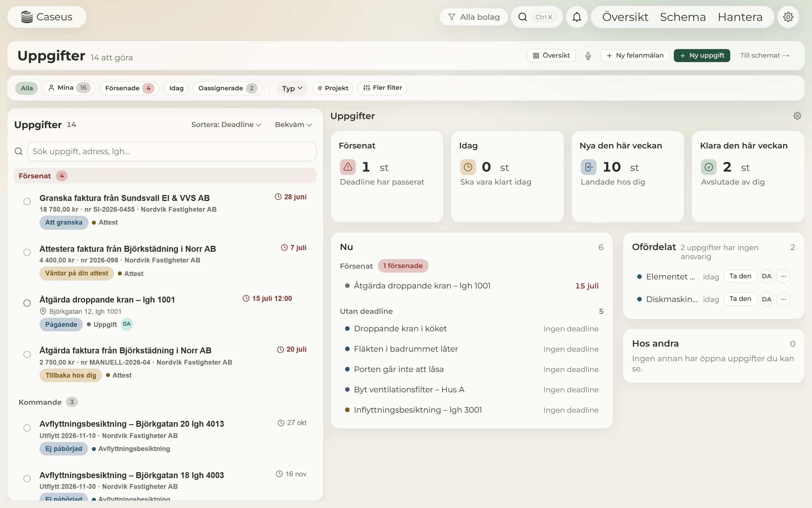Tick Åtgärda faktura från Björkstädning circle
This screenshot has width=812, height=508.
27,354
